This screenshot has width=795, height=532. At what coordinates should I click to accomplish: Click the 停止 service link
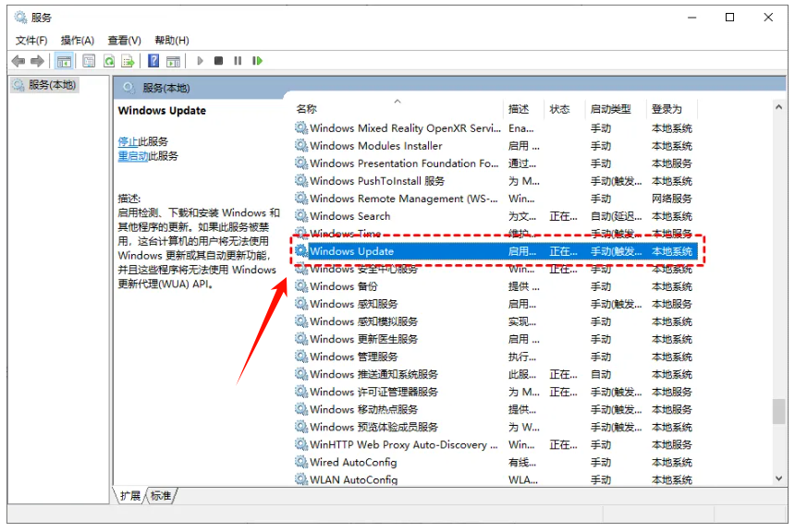(128, 141)
